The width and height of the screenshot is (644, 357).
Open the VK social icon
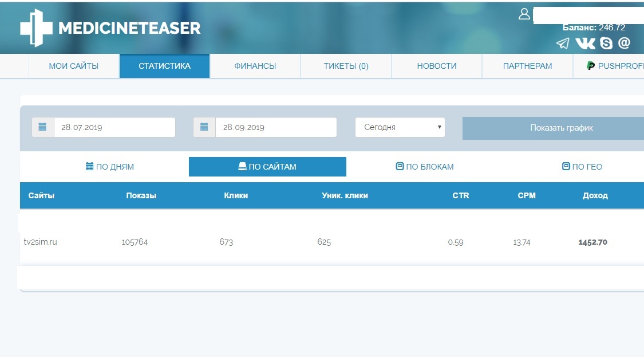pos(585,43)
